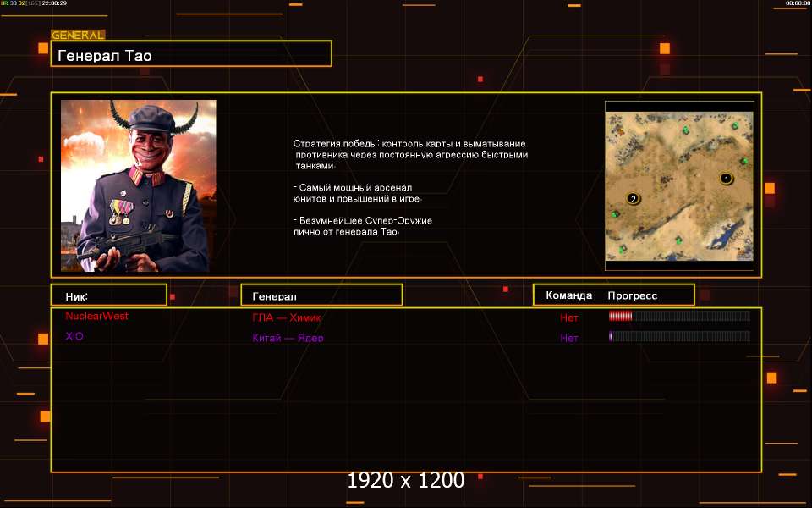The width and height of the screenshot is (812, 508).
Task: Click the 22:08:29 clock readout
Action: click(54, 3)
